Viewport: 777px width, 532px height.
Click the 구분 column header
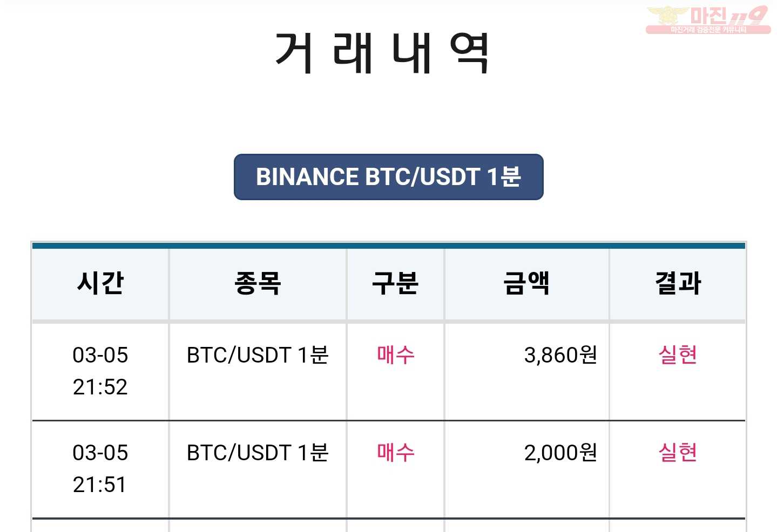pyautogui.click(x=395, y=283)
